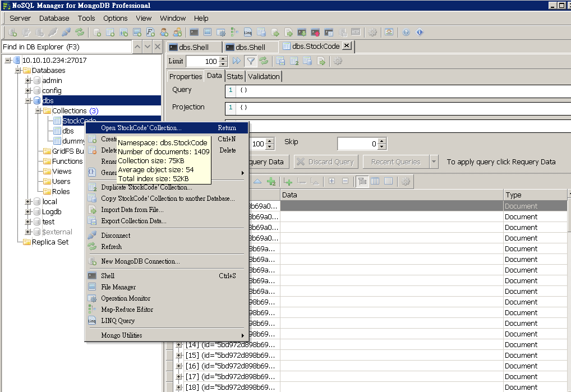Click the move-up triangle icon in data toolbar
571x392 pixels.
coord(257,181)
